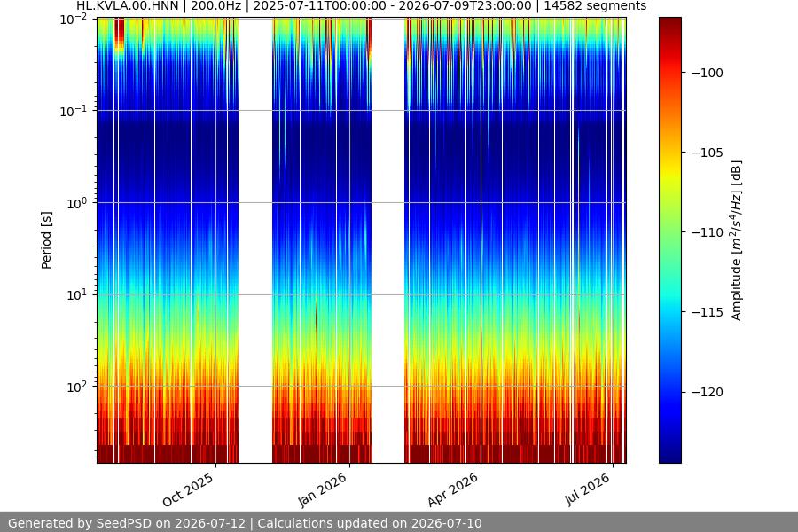This screenshot has height=532, width=798.
Task: Click the 'Oct 2025' x-axis label
Action: coord(188,489)
